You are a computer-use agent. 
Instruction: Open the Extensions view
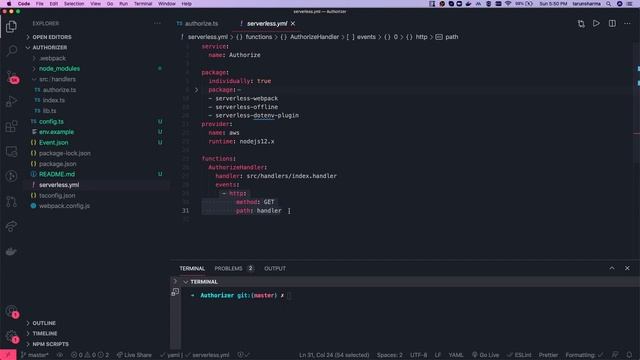pos(11,126)
